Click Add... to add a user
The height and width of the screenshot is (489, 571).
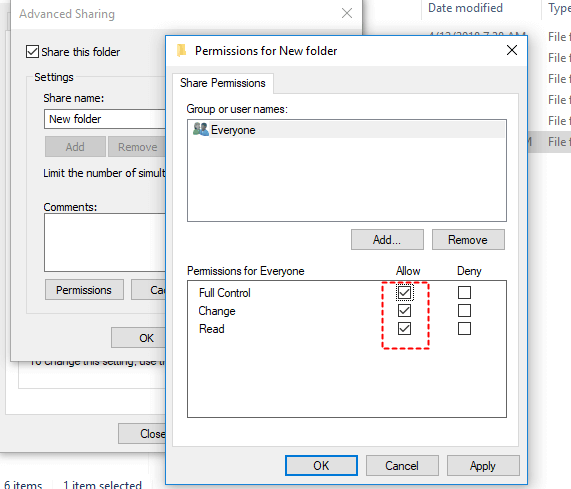point(387,240)
